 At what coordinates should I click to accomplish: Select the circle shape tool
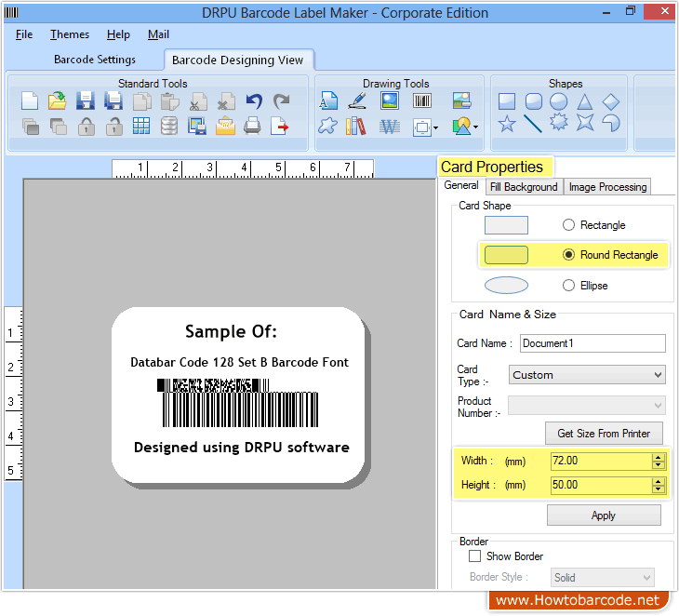click(x=559, y=101)
